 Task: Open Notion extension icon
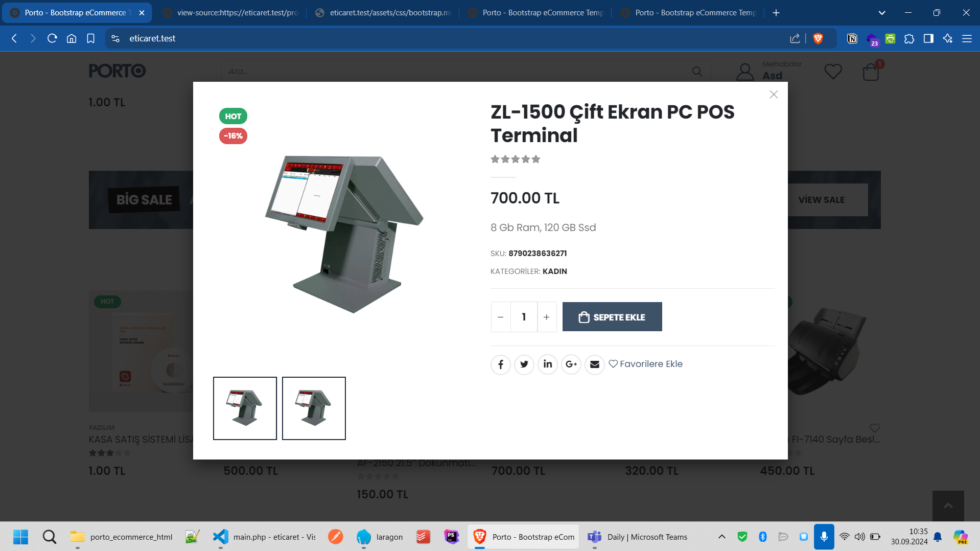[x=852, y=38]
